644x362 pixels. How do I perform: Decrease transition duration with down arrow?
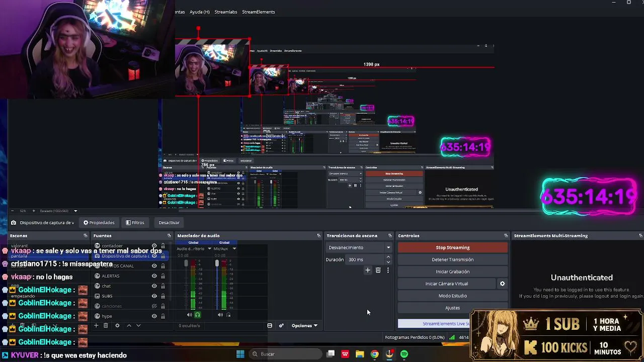pyautogui.click(x=388, y=262)
